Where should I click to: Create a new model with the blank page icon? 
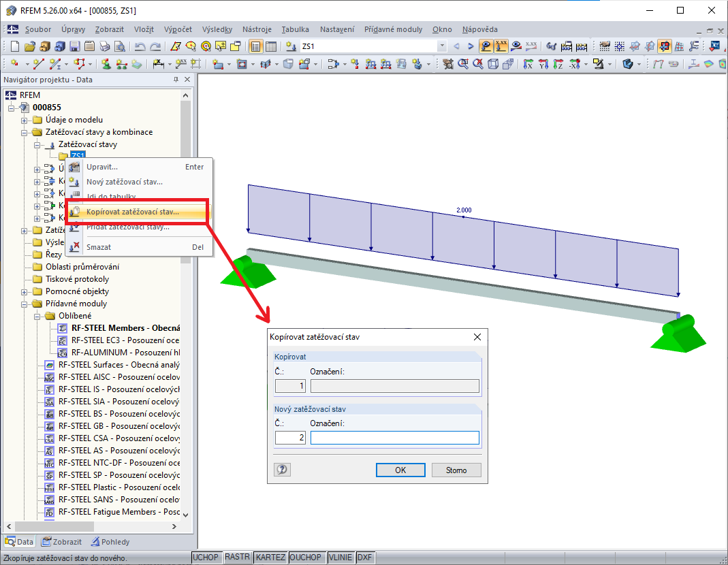tap(15, 46)
